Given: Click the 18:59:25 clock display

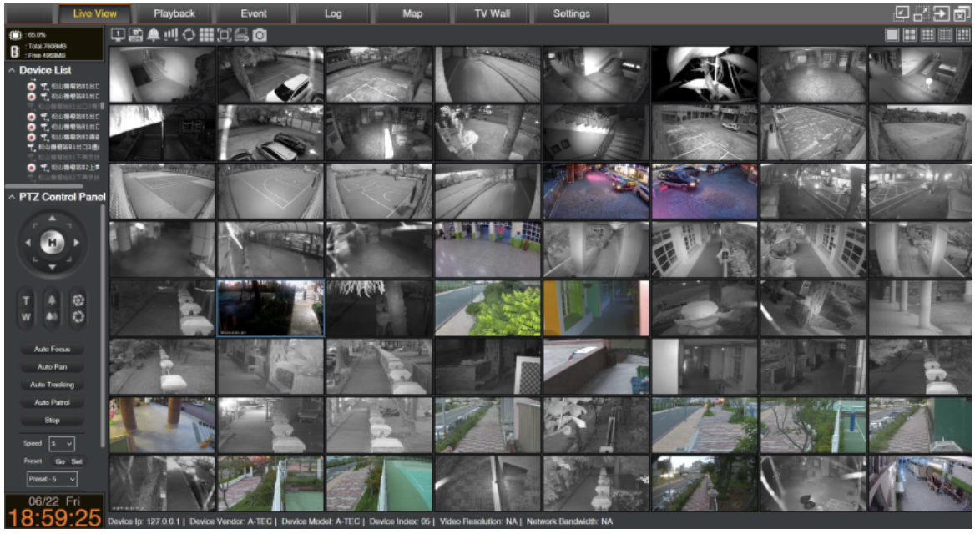Looking at the screenshot, I should [54, 518].
